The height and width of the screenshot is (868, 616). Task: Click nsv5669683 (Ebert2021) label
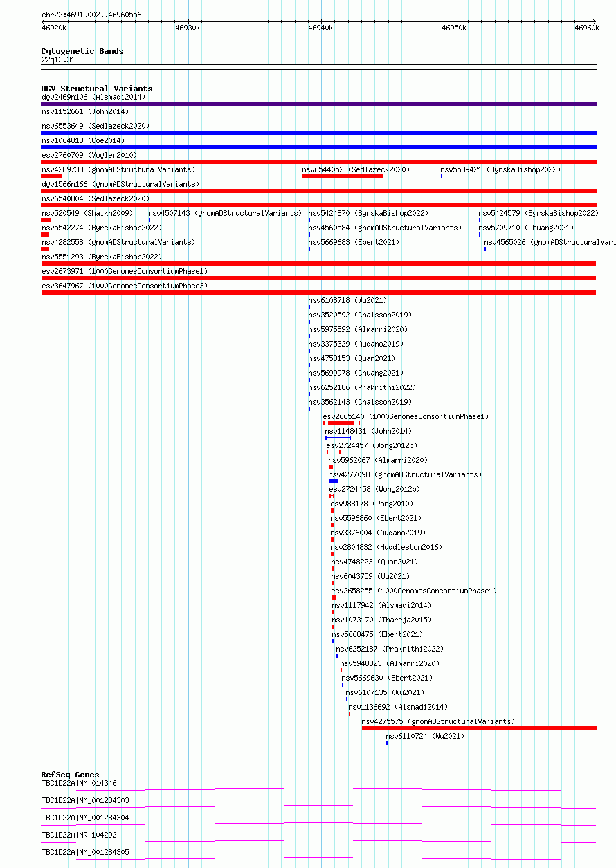[354, 243]
